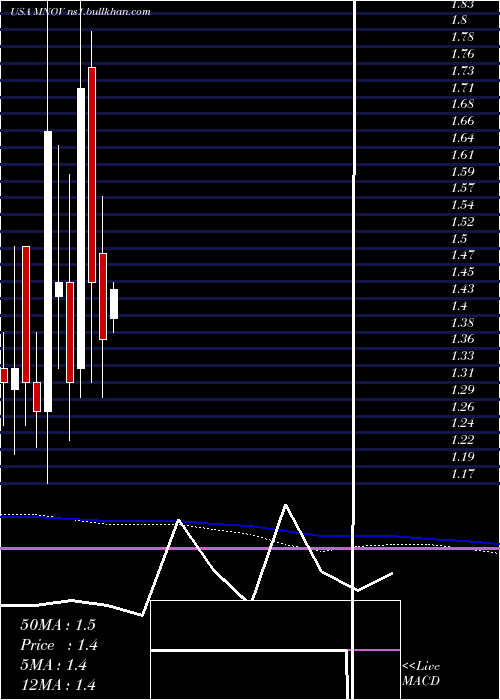The image size is (500, 700).
Task: Click the 1.22 price axis label
Action: pos(462,440)
